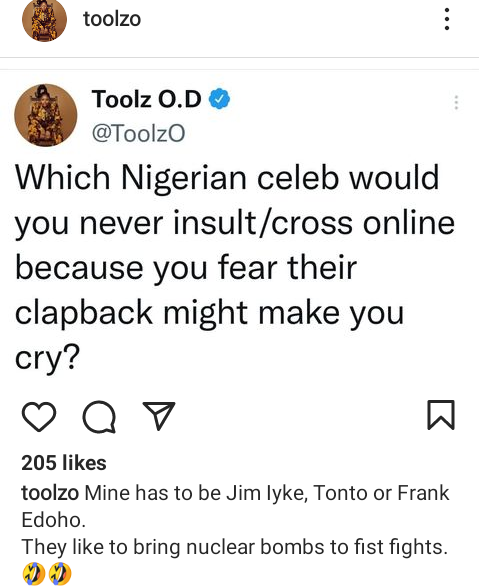Tap the caption line mentioning Jim Iyke
Image resolution: width=479 pixels, height=587 pixels.
(x=235, y=493)
